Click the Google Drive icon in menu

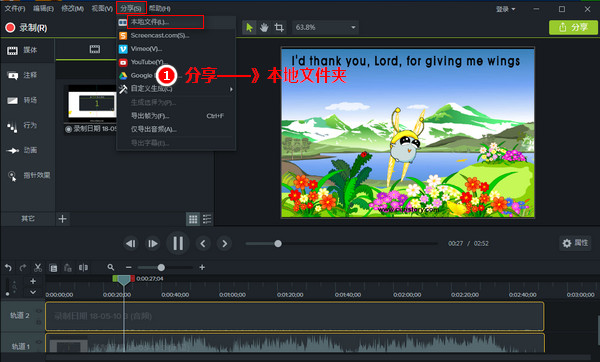tap(123, 75)
